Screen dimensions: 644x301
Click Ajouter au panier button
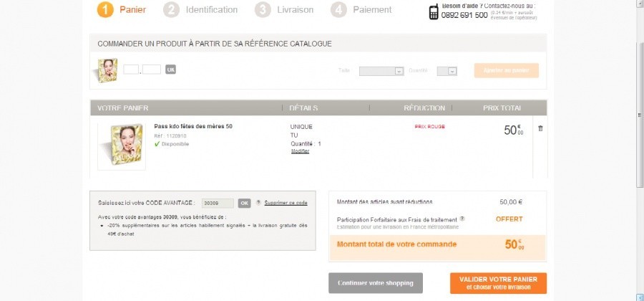click(506, 70)
